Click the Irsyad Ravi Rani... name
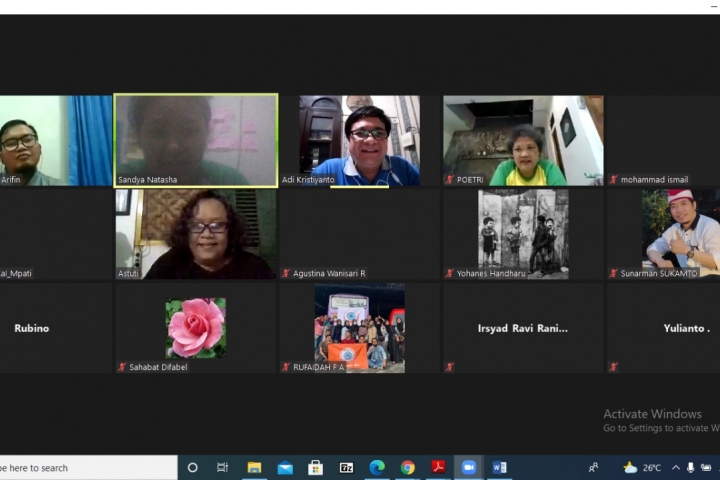 tap(523, 328)
